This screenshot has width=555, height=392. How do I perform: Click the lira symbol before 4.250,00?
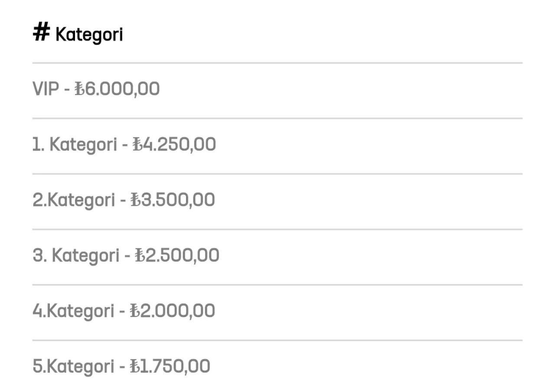[x=137, y=145]
